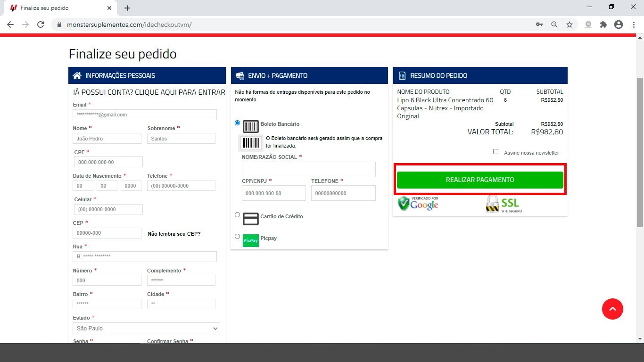This screenshot has height=362, width=644.
Task: Click the PicPay green logo
Action: pyautogui.click(x=251, y=240)
